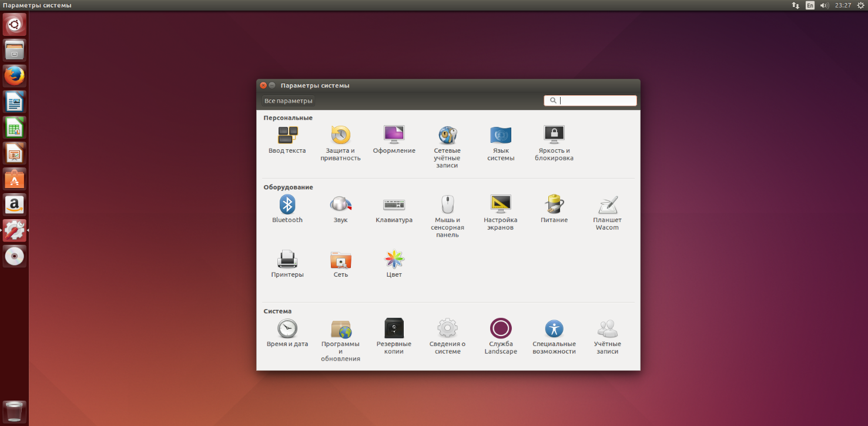Open the disc drive launcher icon
The height and width of the screenshot is (426, 868).
[x=15, y=256]
